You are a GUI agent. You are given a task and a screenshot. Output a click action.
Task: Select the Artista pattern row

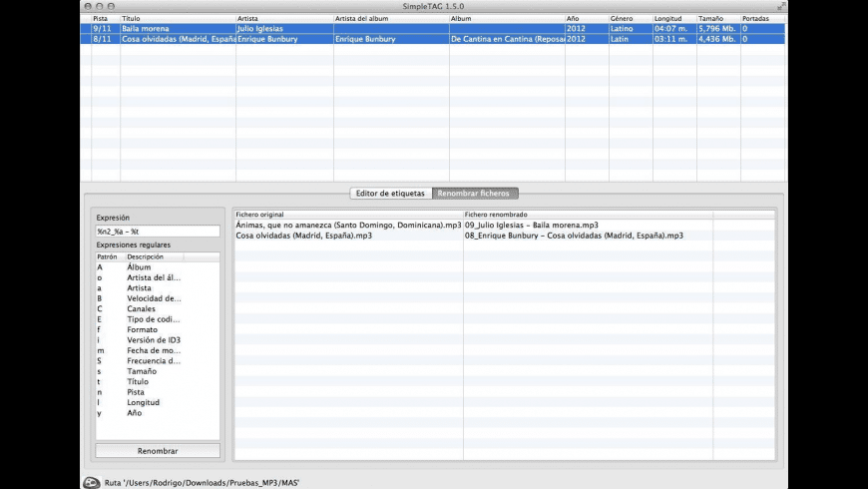[x=158, y=288]
